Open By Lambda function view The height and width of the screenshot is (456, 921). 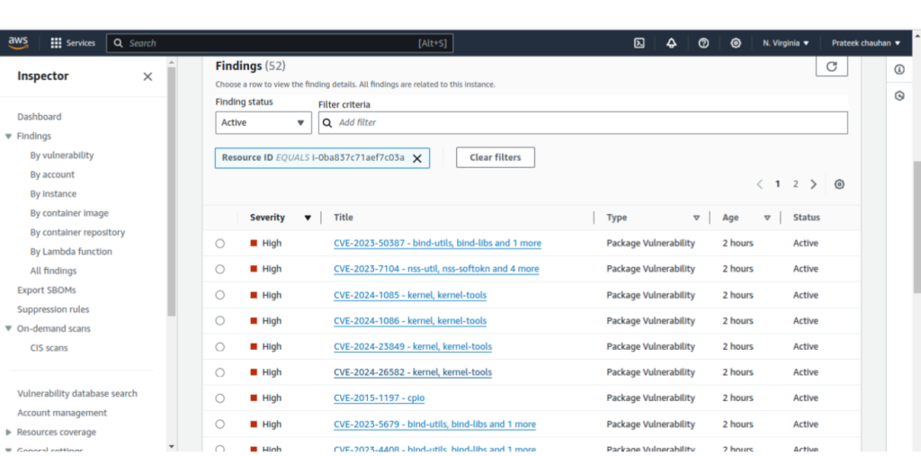point(71,252)
